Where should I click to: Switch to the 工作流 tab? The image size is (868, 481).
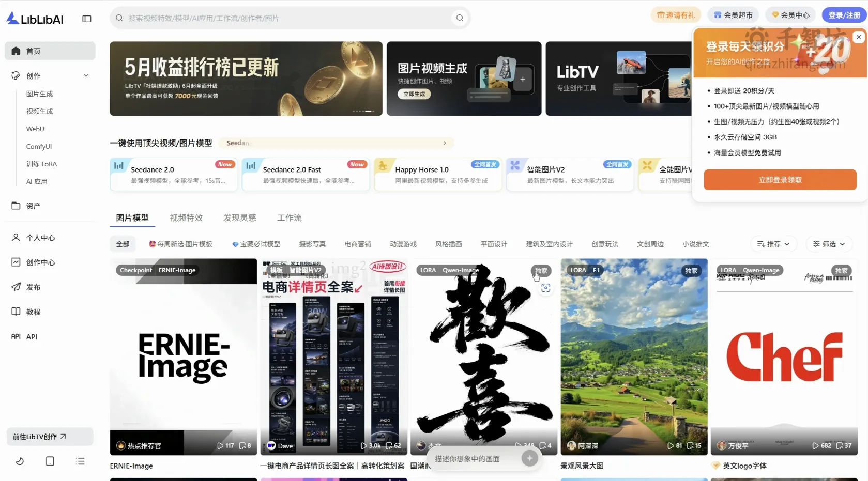click(290, 218)
